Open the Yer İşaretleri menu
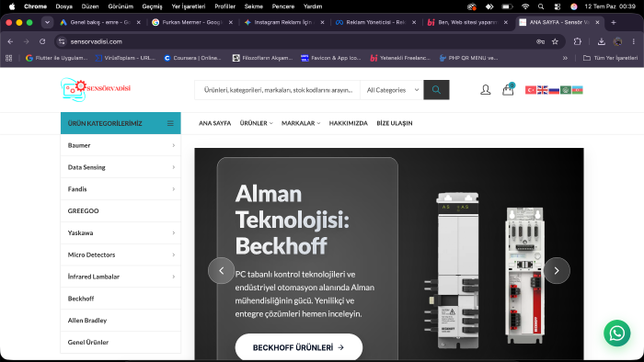644x362 pixels. pyautogui.click(x=189, y=6)
